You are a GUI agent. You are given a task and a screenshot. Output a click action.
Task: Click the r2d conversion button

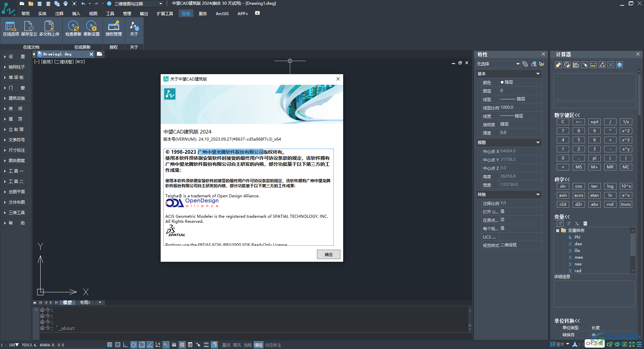pyautogui.click(x=563, y=204)
